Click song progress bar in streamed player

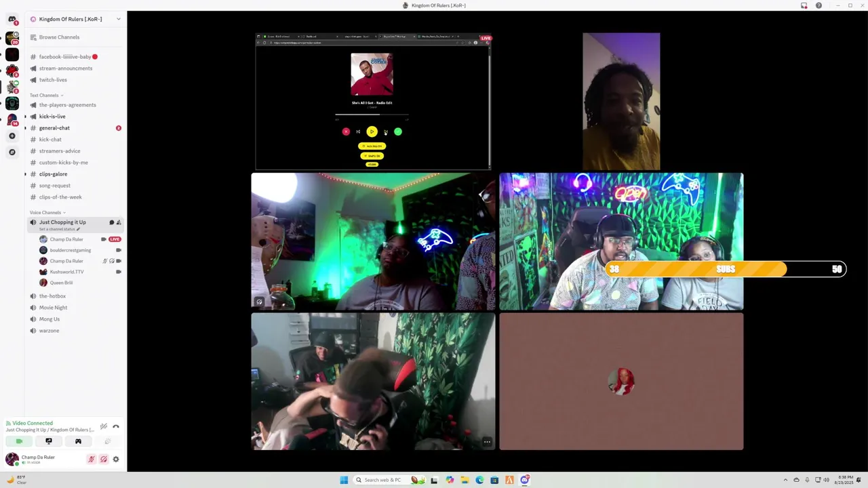tap(372, 115)
